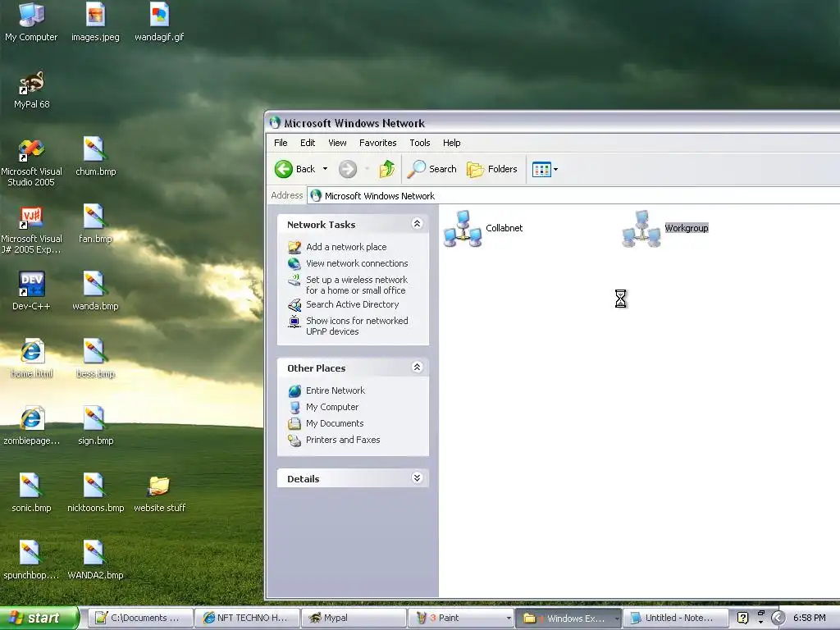
Task: Collapse the Other Places panel
Action: click(x=417, y=367)
